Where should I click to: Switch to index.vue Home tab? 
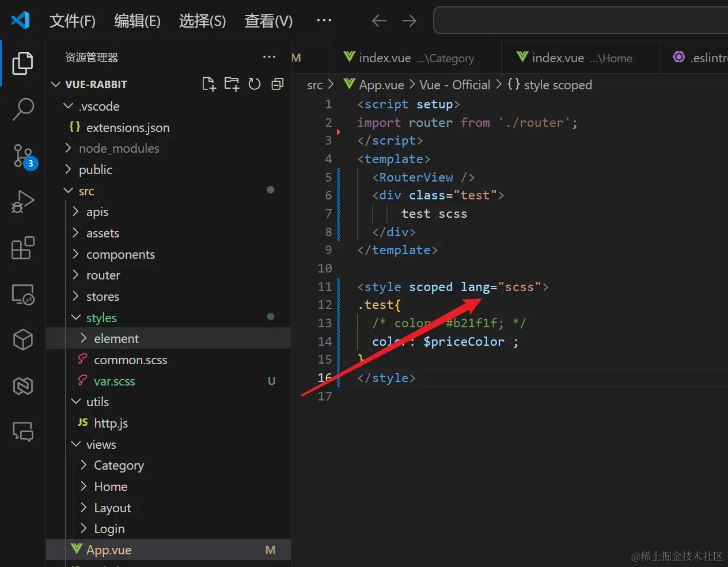coord(579,58)
